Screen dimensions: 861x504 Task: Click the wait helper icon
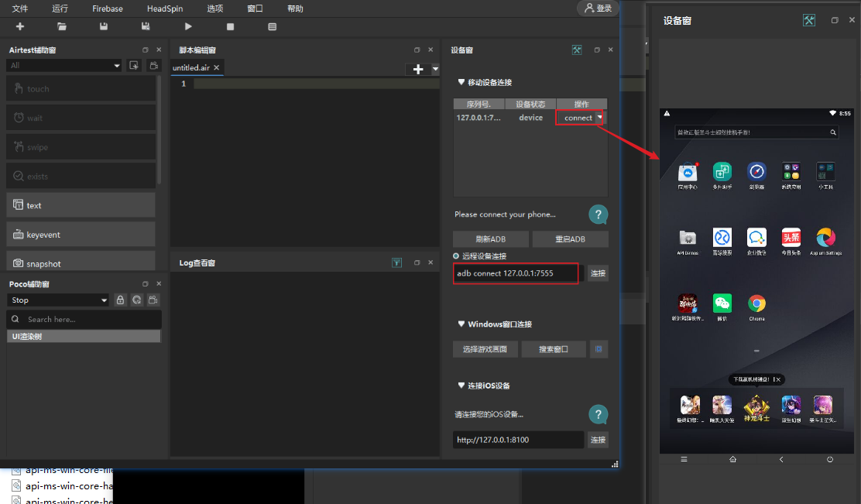(x=19, y=118)
